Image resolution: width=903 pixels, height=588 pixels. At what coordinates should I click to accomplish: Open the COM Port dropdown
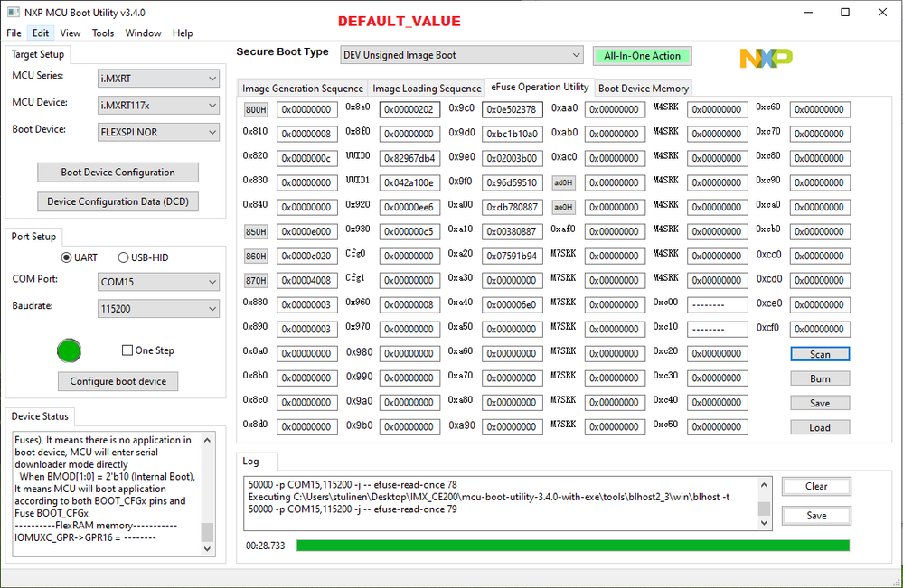158,282
